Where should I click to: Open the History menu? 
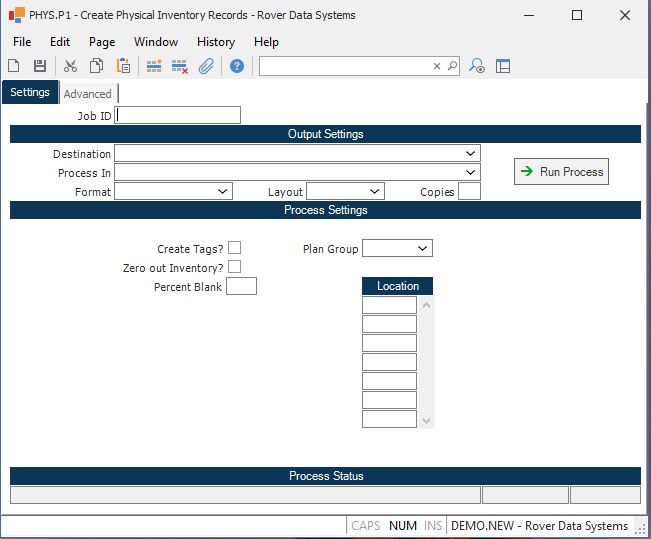click(x=216, y=42)
